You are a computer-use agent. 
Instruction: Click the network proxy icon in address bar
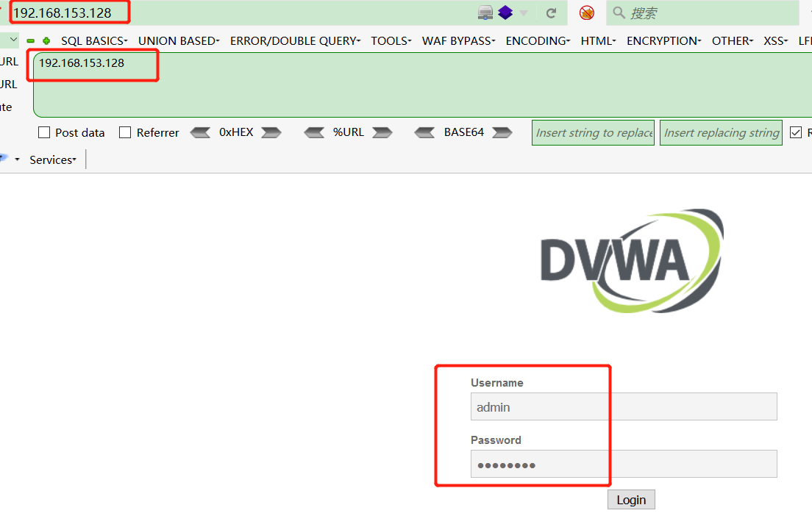click(x=485, y=13)
